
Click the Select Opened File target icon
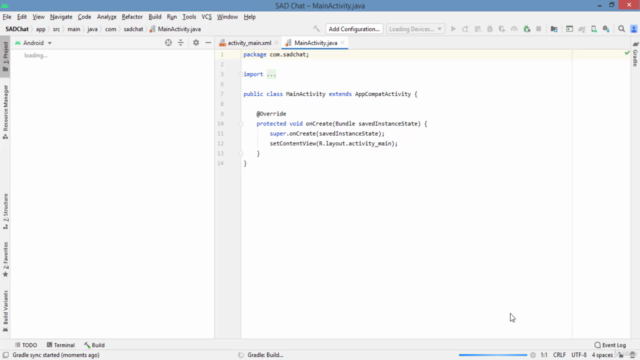pyautogui.click(x=168, y=42)
